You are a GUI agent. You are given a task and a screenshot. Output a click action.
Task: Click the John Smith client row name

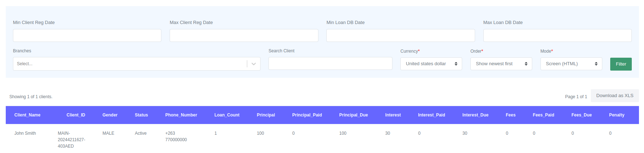(x=25, y=133)
